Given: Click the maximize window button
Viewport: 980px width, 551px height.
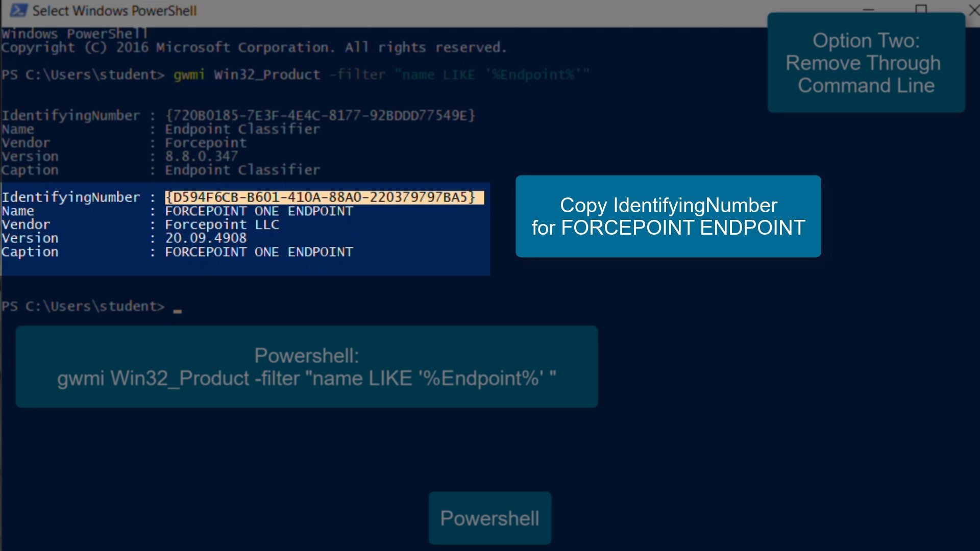Looking at the screenshot, I should 921,9.
